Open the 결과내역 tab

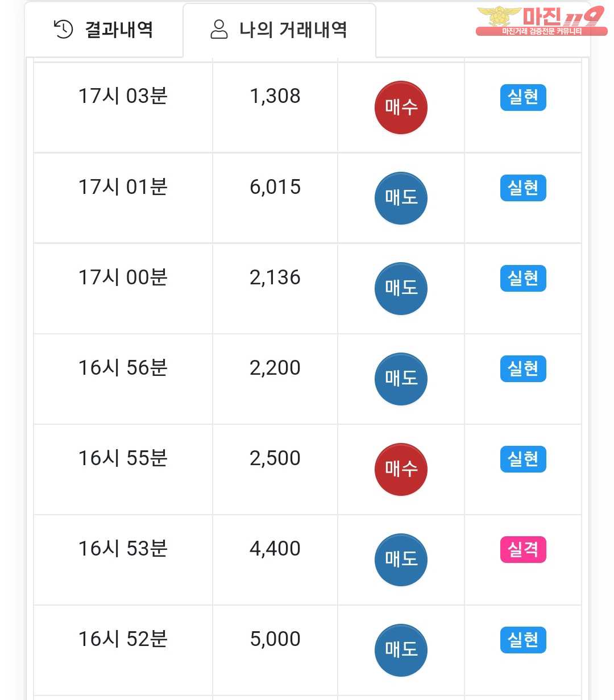point(103,30)
